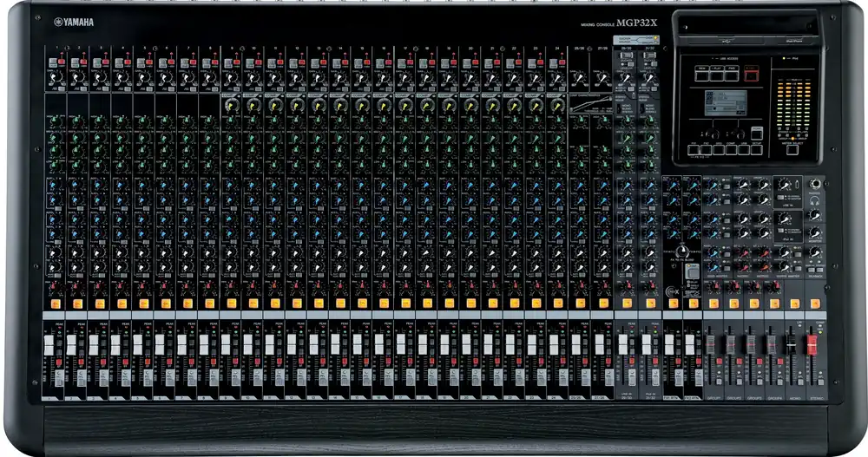The image size is (868, 457).
Task: Toggle the orange ON button above MONO fader
Action: tap(795, 304)
